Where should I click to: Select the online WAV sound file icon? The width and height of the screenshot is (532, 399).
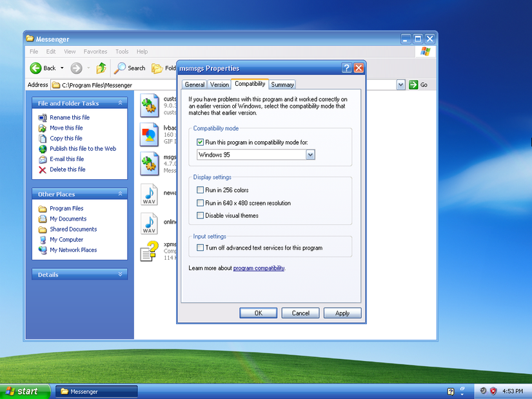[x=150, y=223]
